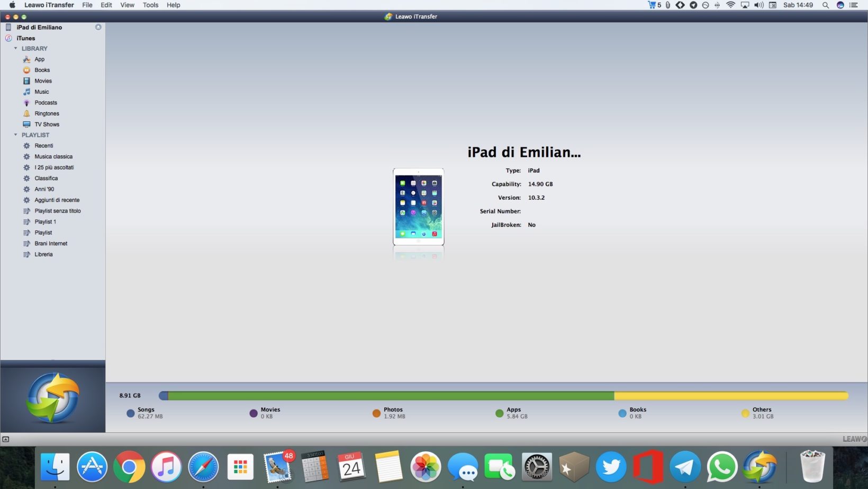The width and height of the screenshot is (868, 489).
Task: Open Mail with 48 unread badge
Action: (x=278, y=466)
